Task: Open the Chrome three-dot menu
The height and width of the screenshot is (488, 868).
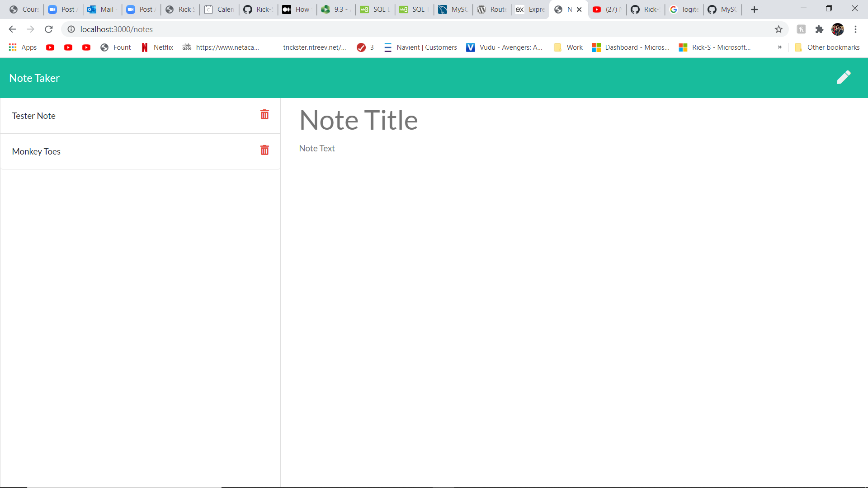Action: [856, 29]
